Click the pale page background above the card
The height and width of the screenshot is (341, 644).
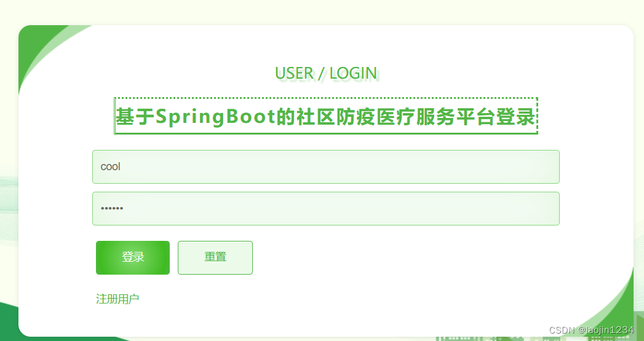point(322,12)
